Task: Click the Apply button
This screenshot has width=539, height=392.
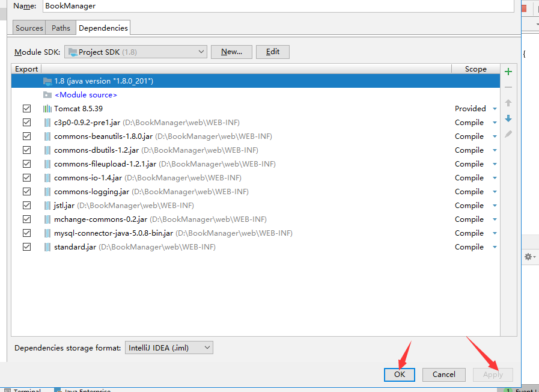Action: [493, 375]
